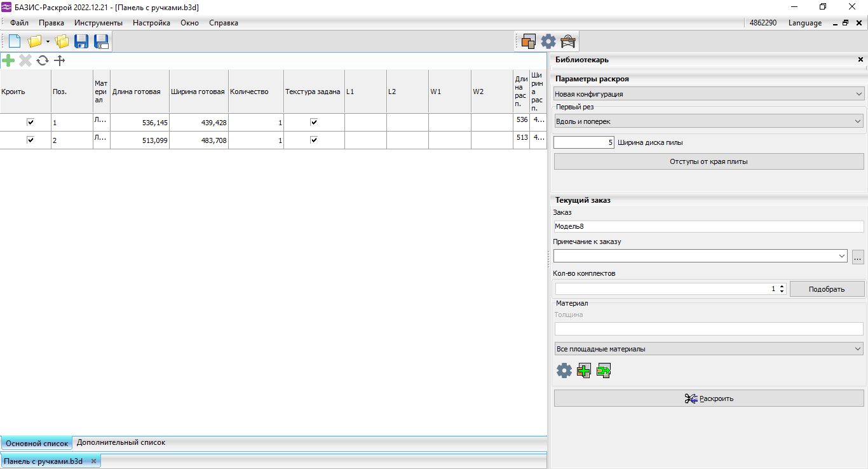This screenshot has width=868, height=469.
Task: Click the green arrow material replace icon
Action: click(x=604, y=370)
